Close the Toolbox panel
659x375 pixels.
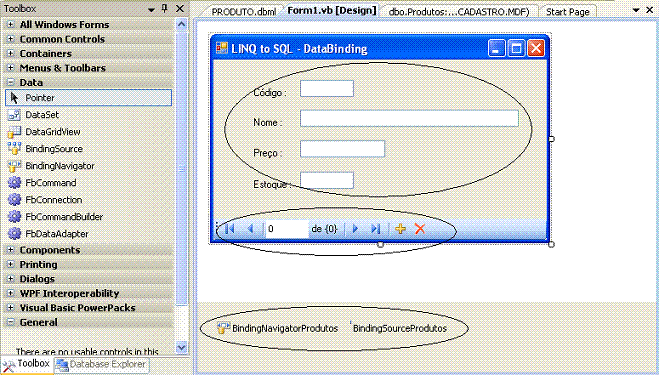pyautogui.click(x=180, y=8)
